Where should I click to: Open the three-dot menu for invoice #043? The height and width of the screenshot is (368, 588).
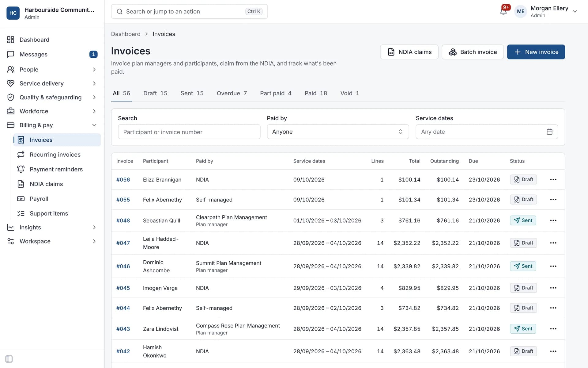(553, 329)
